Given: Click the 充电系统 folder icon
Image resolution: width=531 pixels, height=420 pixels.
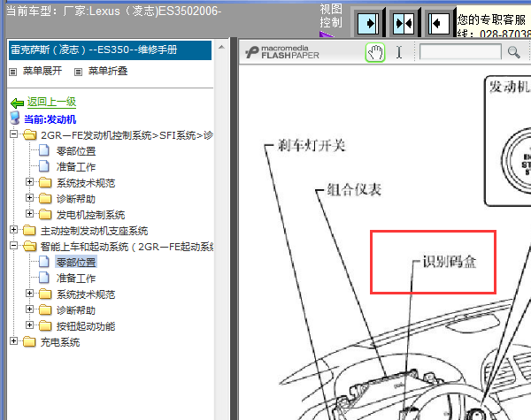Looking at the screenshot, I should click(x=29, y=341).
